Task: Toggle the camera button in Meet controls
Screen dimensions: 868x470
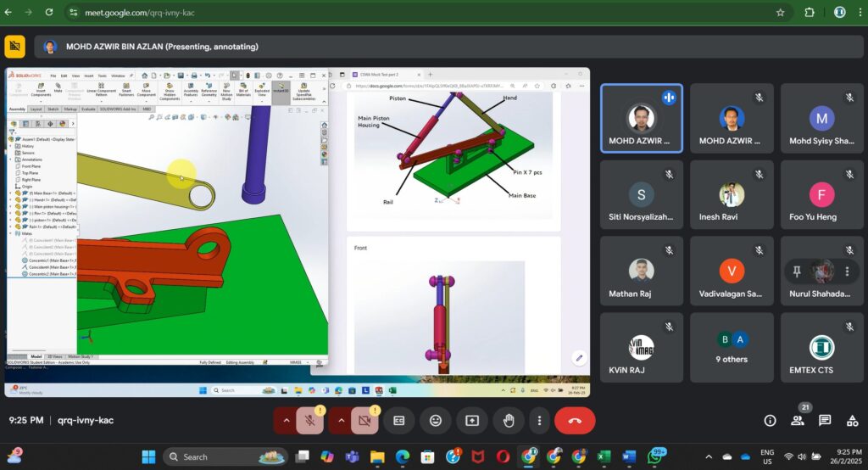Action: tap(365, 420)
